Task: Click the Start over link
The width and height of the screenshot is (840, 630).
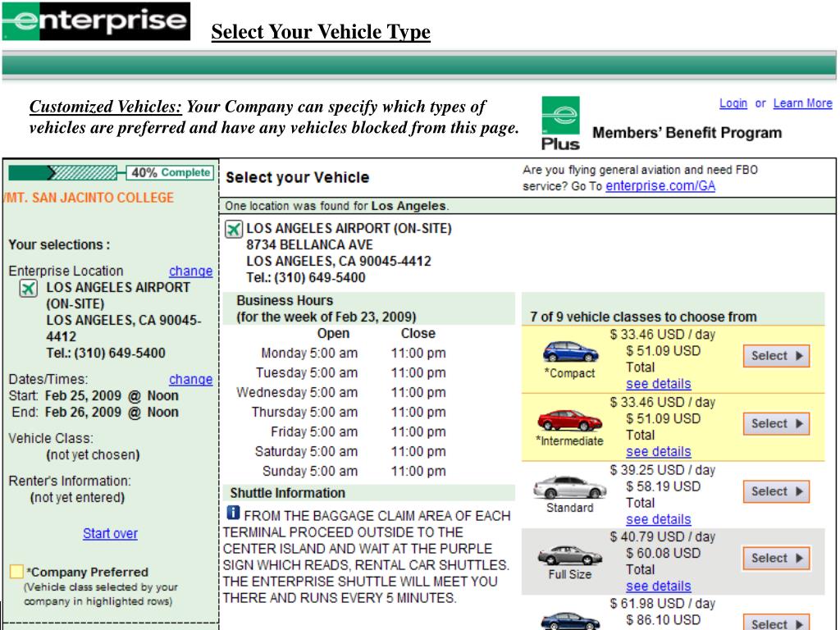Action: pos(111,533)
